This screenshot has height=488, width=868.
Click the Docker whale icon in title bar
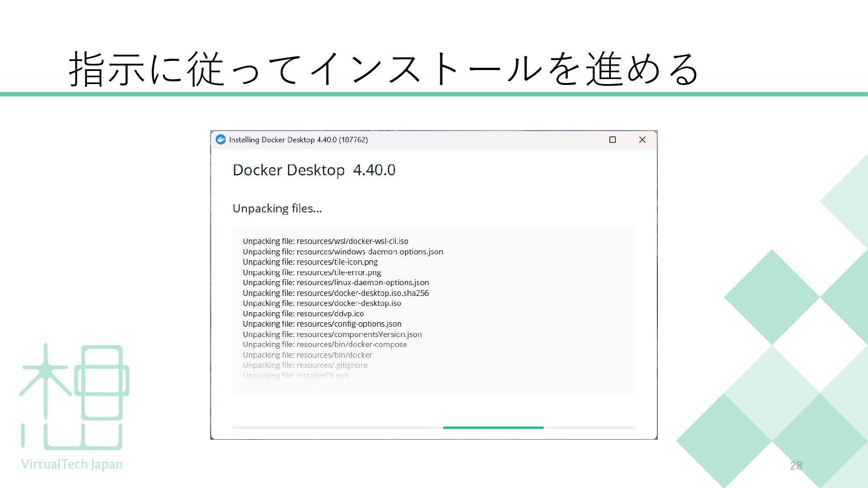(x=221, y=140)
